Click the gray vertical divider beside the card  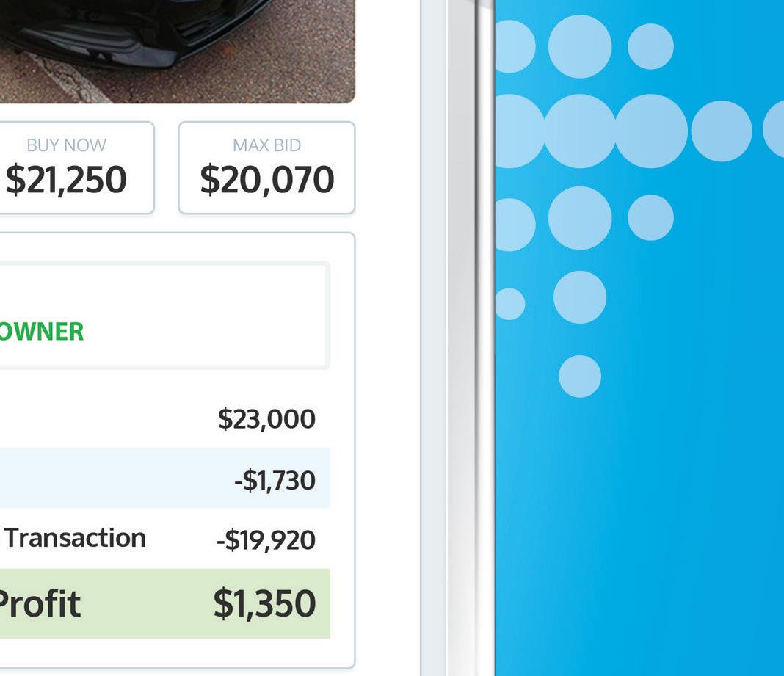pos(462,338)
